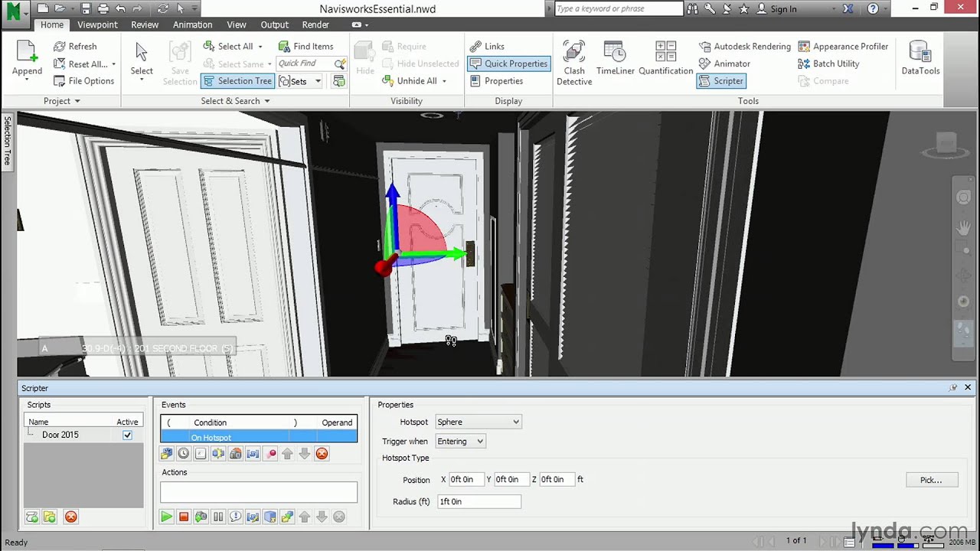Click the Find Items button
Image resolution: width=980 pixels, height=551 pixels.
coord(305,46)
